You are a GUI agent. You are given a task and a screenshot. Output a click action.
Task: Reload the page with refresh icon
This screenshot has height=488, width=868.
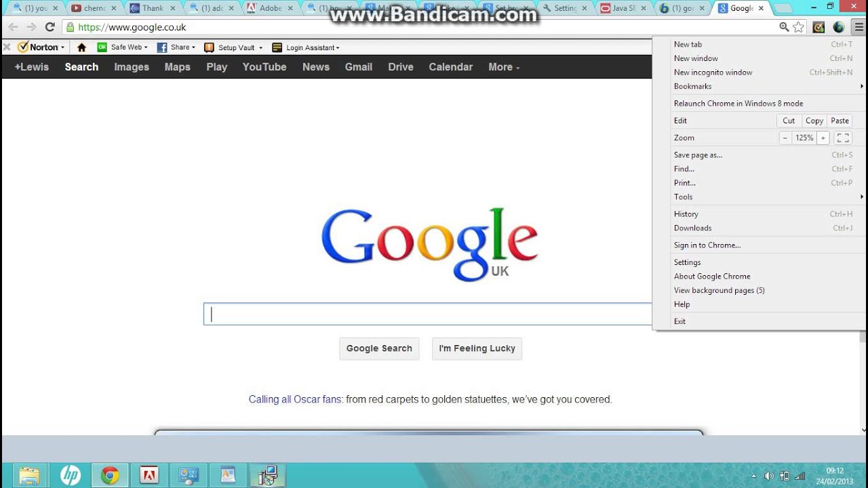tap(50, 27)
